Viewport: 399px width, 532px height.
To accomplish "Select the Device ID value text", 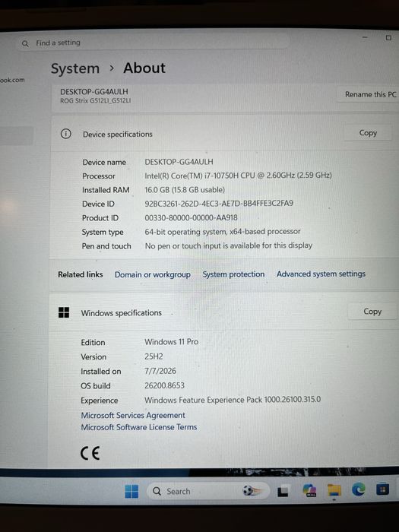I will point(219,203).
